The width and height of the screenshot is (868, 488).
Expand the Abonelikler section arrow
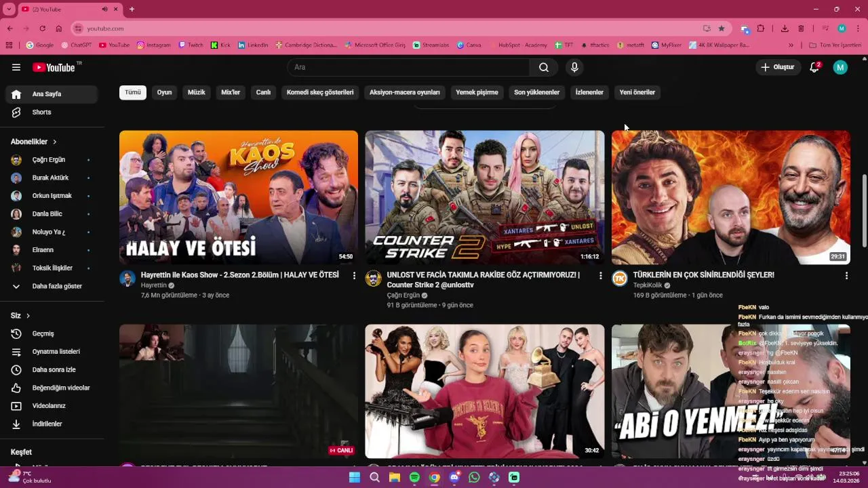(x=54, y=142)
